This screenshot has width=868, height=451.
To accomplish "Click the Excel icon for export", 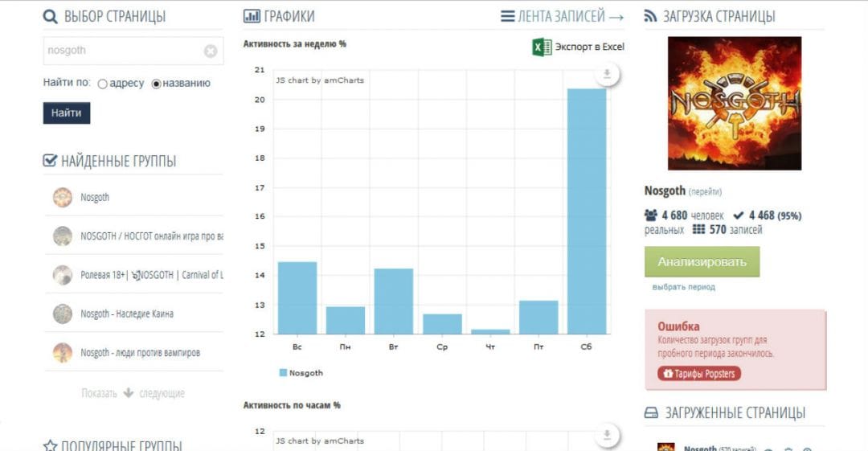I will (x=542, y=47).
